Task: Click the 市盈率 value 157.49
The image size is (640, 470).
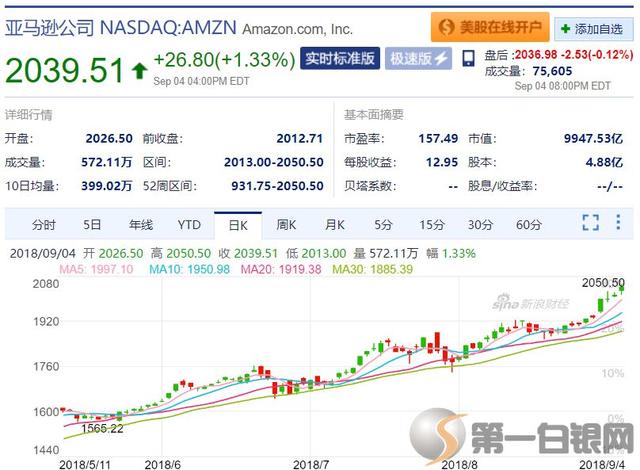Action: 438,138
